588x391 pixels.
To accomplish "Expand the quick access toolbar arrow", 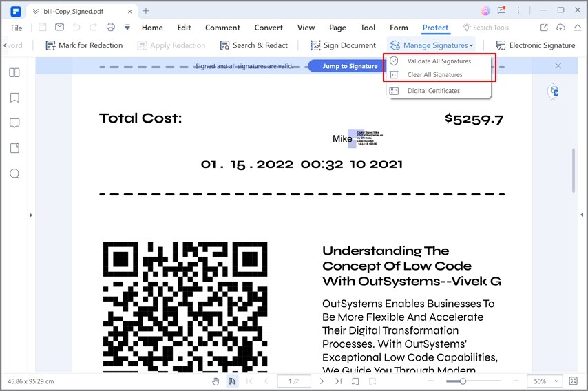I will pos(127,27).
